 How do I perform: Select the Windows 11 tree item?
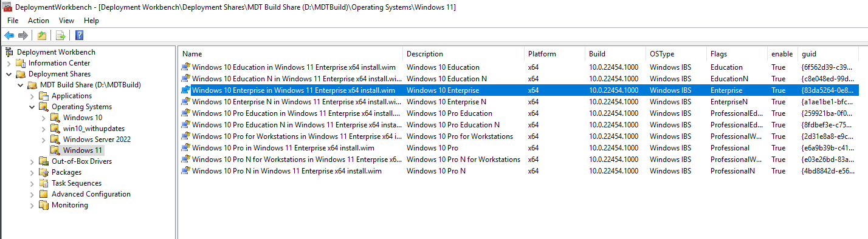[x=83, y=150]
